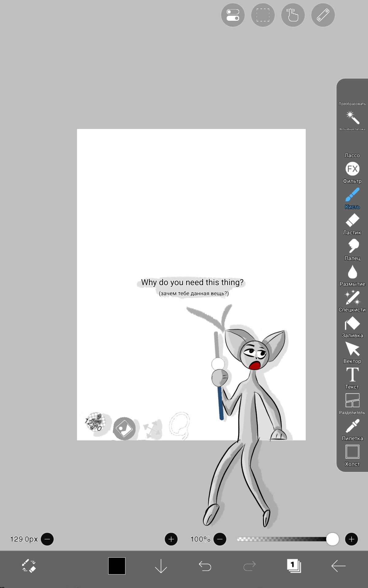Screen dimensions: 368x588
Task: Decrease opacity with minus button
Action: tap(220, 539)
